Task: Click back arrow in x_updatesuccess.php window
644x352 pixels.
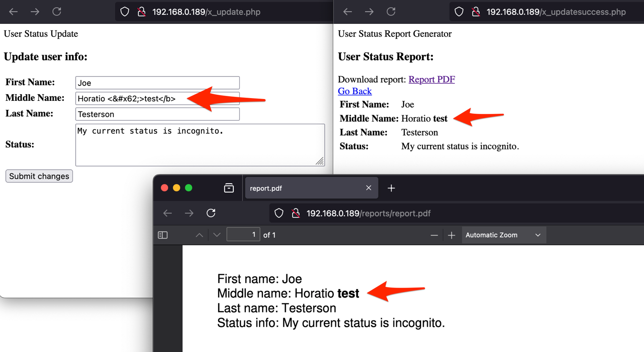Action: [x=347, y=12]
